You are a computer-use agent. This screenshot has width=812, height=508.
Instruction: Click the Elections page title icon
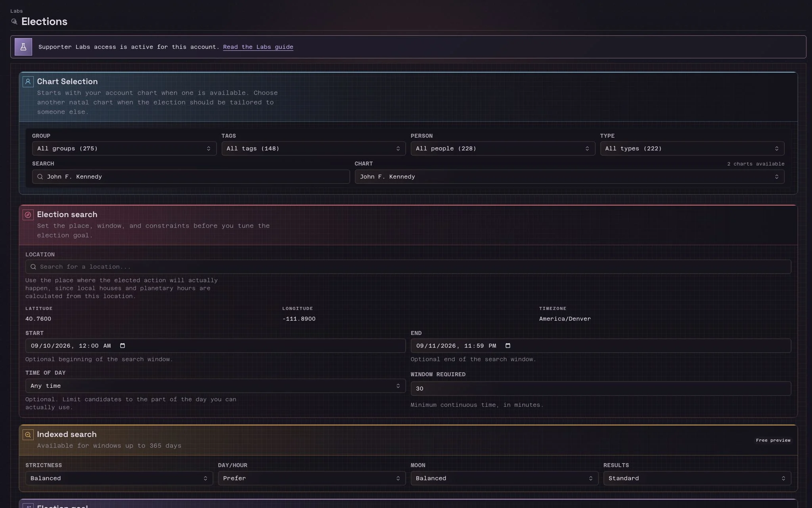14,21
